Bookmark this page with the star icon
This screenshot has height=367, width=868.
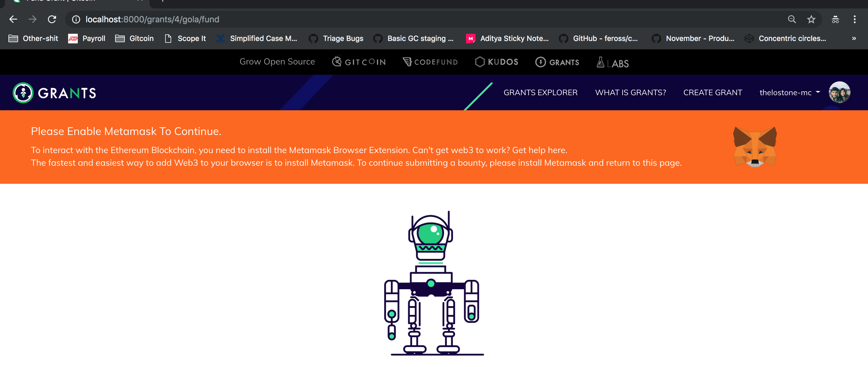(x=811, y=19)
